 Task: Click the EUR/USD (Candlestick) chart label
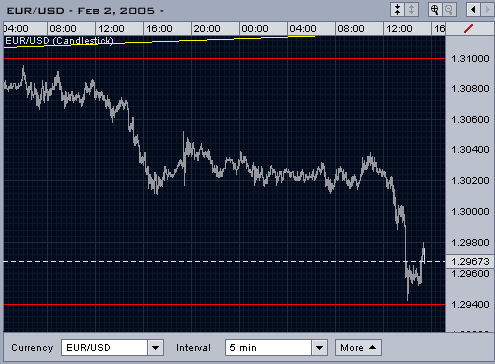(x=59, y=41)
